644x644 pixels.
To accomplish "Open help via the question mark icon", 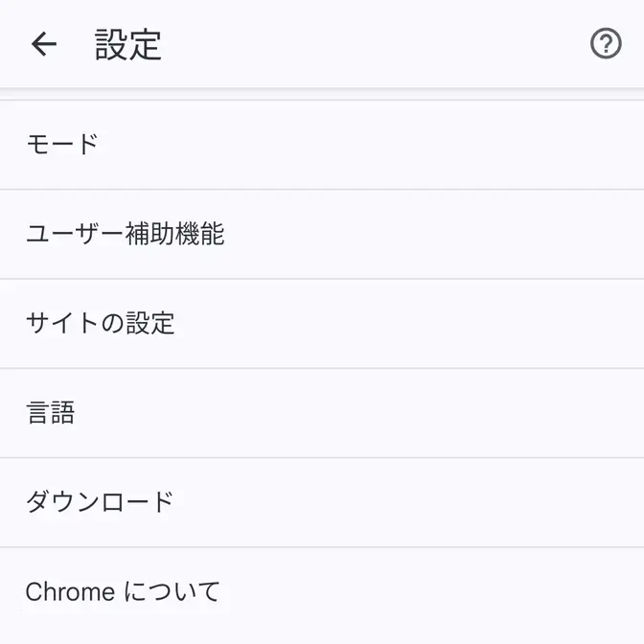I will pyautogui.click(x=606, y=44).
